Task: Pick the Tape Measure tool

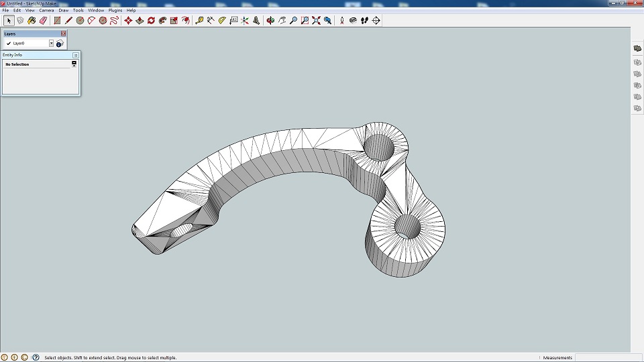Action: (199, 21)
